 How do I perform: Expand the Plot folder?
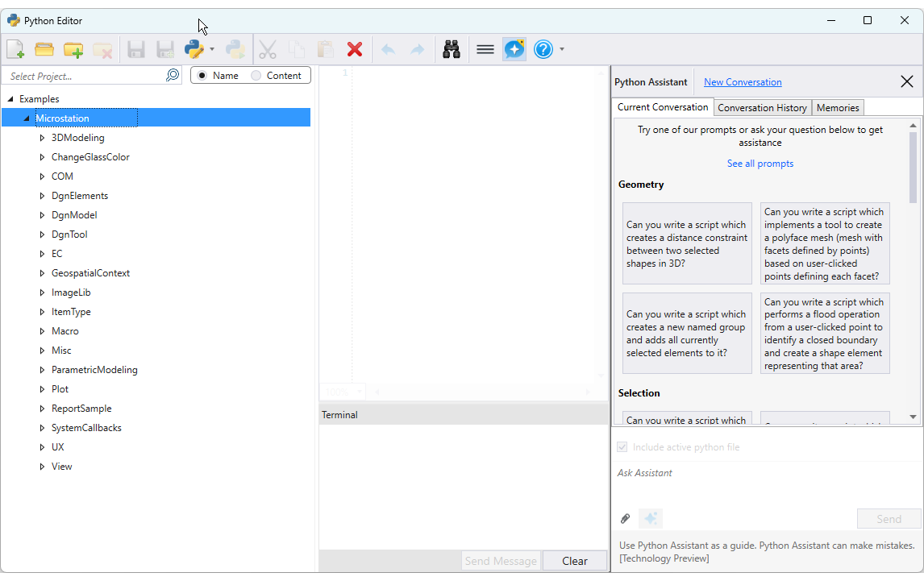click(x=42, y=389)
